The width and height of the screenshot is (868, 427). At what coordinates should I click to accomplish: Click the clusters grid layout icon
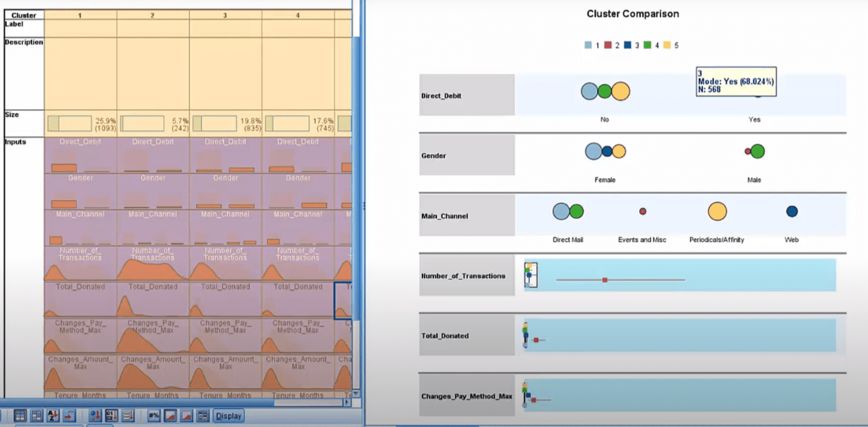tap(20, 416)
